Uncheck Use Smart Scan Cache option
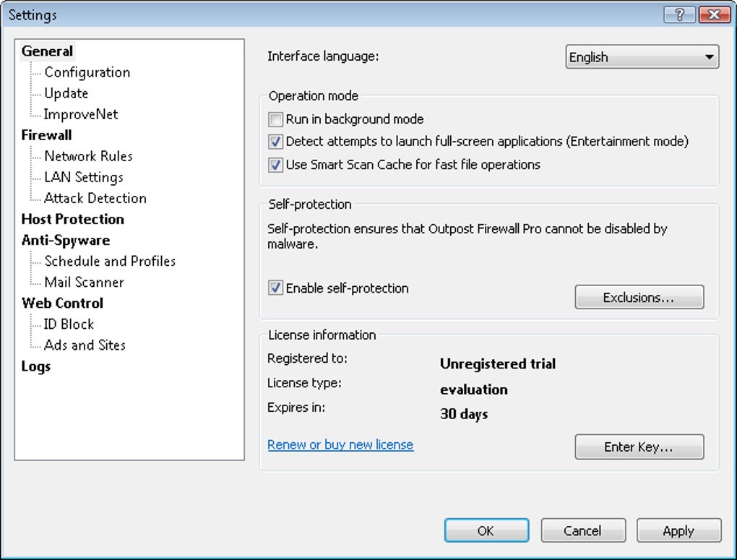737x560 pixels. point(275,165)
